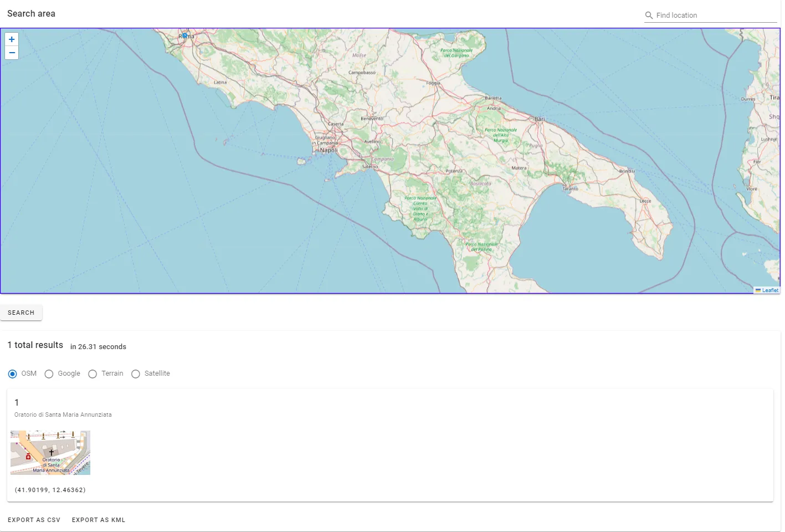Enable the Satellite view option
The height and width of the screenshot is (532, 785).
coord(136,374)
